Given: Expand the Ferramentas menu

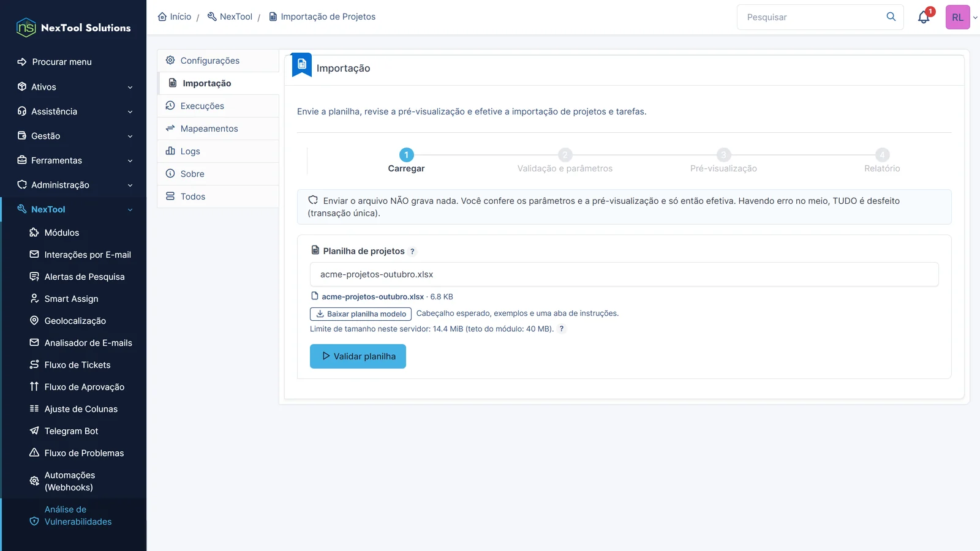Looking at the screenshot, I should pyautogui.click(x=75, y=160).
